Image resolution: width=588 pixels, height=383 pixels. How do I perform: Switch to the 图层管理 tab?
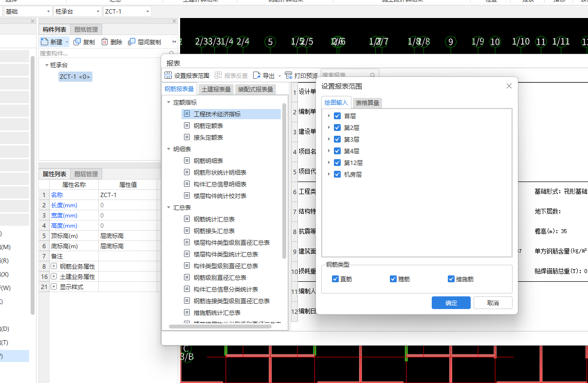tap(86, 174)
